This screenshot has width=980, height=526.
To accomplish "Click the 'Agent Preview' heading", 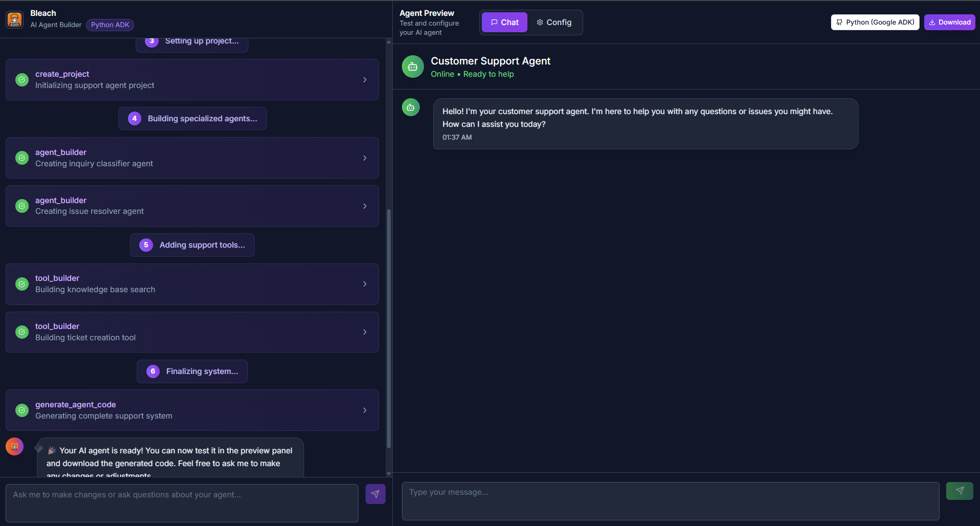I will pyautogui.click(x=427, y=13).
